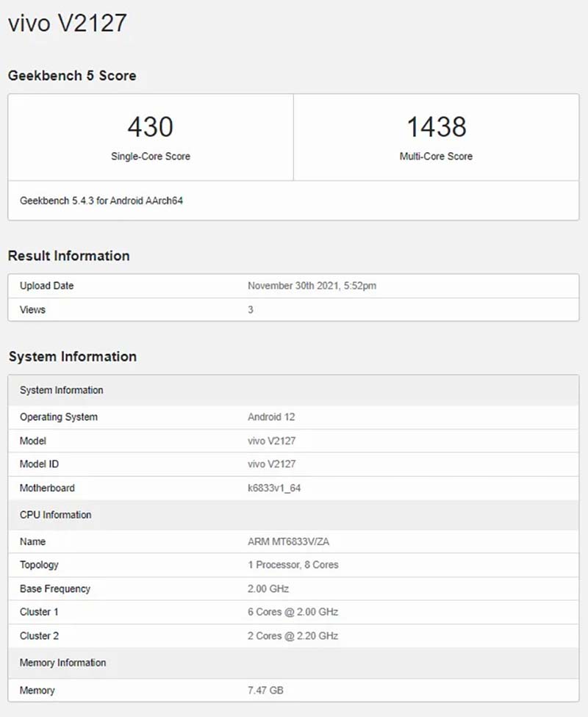Click the Views row label
The image size is (588, 717).
click(32, 309)
